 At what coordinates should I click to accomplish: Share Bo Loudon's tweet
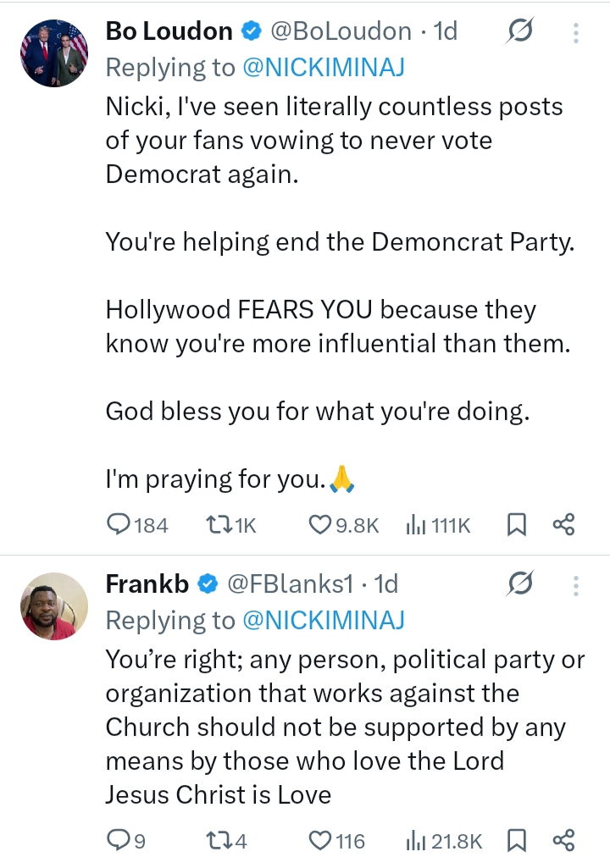[x=564, y=525]
